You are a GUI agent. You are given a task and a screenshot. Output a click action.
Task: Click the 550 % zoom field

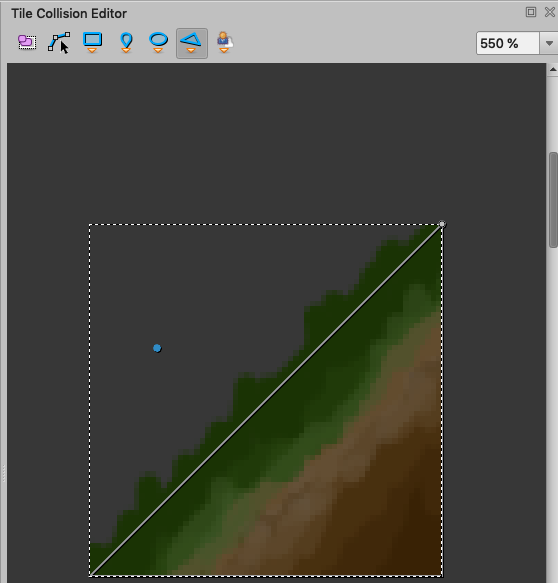point(508,44)
